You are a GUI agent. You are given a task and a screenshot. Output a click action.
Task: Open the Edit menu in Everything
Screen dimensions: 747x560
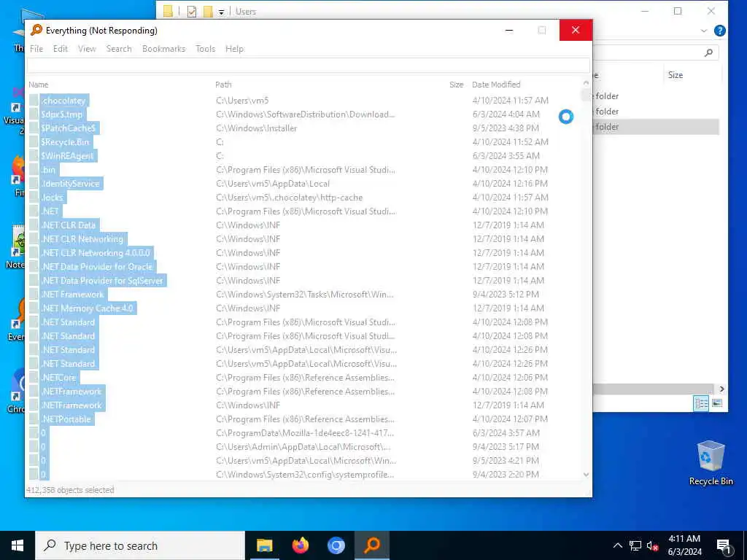[61, 49]
